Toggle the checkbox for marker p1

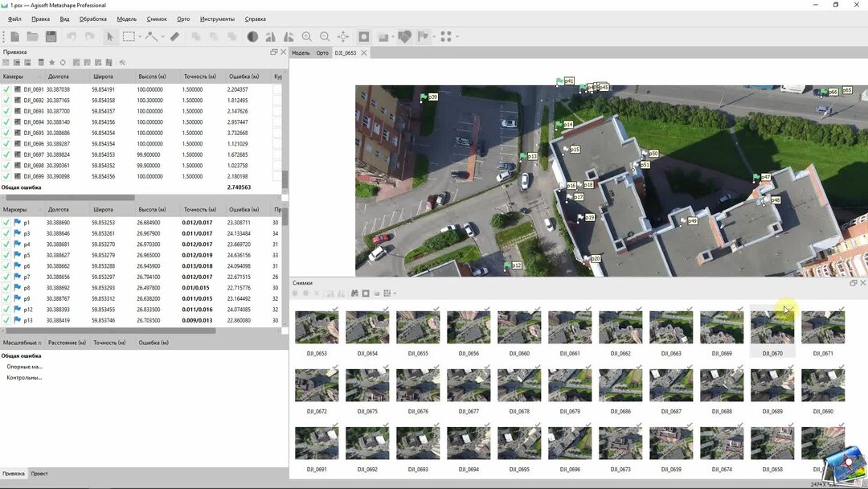pos(6,223)
